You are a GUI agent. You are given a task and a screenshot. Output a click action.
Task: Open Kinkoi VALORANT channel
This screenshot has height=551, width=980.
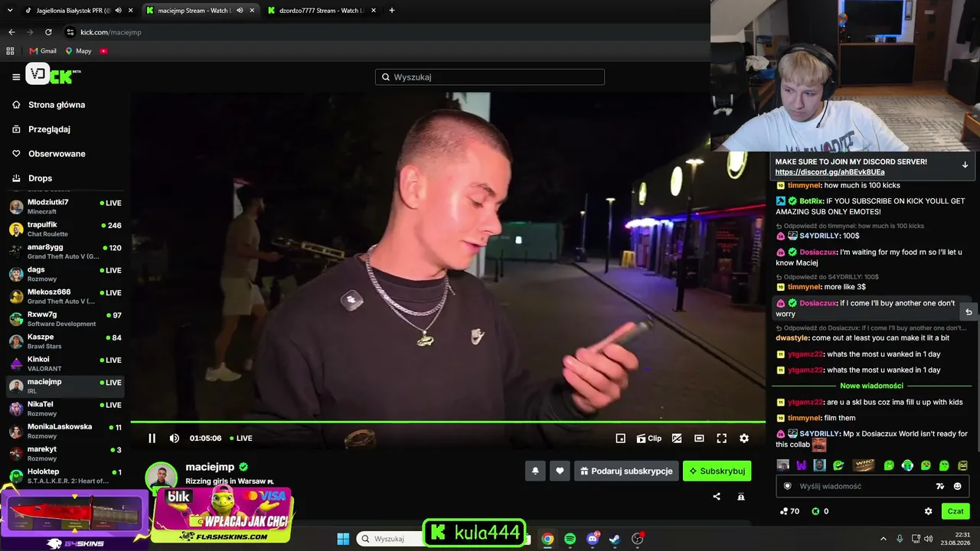pos(65,364)
